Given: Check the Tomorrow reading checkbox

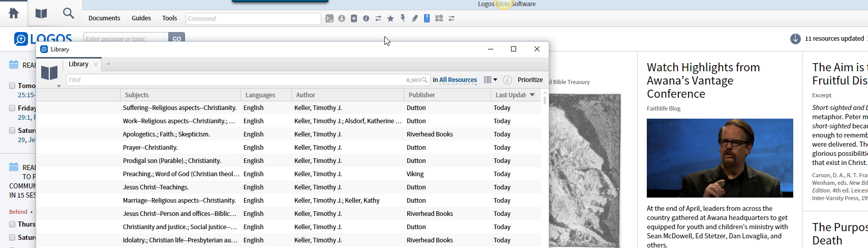Looking at the screenshot, I should point(12,86).
